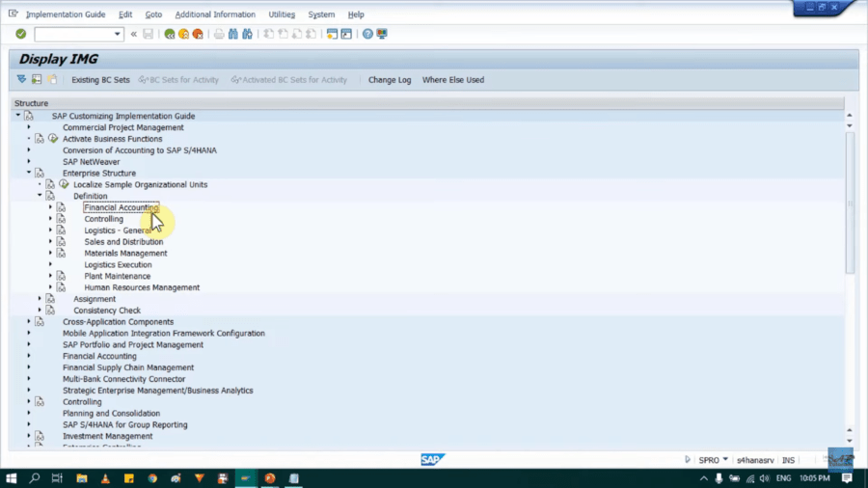Click the red Cancel icon
This screenshot has width=868, height=488.
coord(198,35)
